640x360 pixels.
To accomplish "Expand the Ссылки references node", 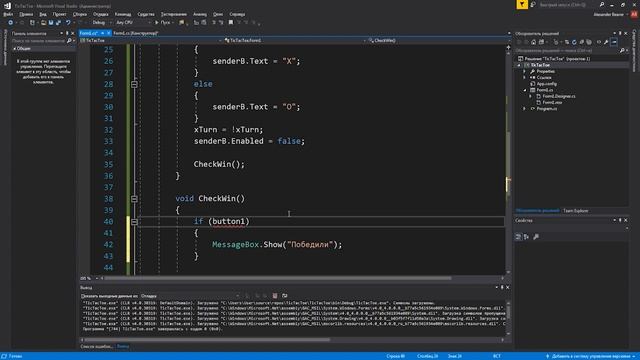I will tap(525, 78).
